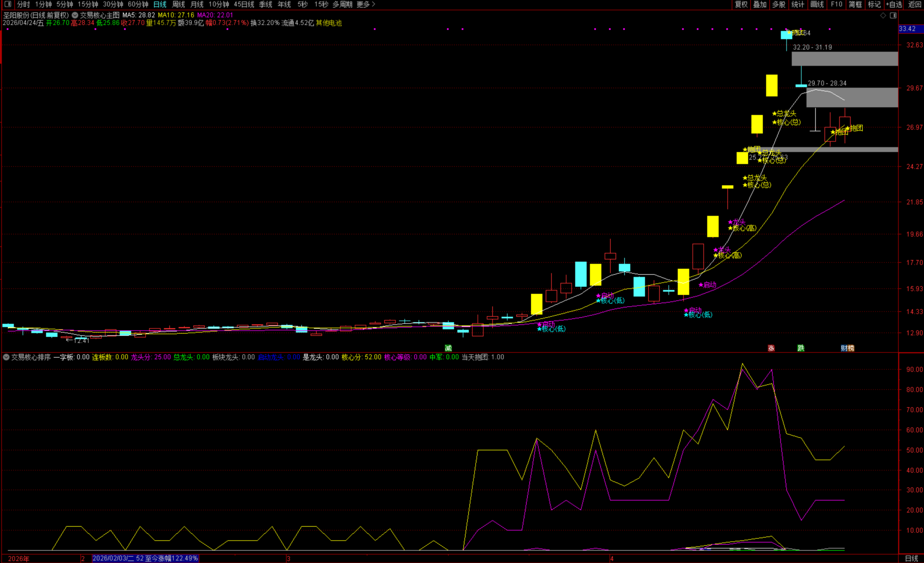Viewport: 924px width, 563px height.
Task: Toggle 复权 price adjustment
Action: point(741,4)
